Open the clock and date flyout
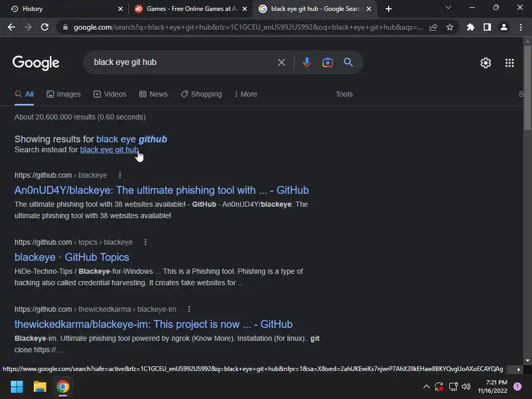The image size is (532, 399). click(x=493, y=387)
